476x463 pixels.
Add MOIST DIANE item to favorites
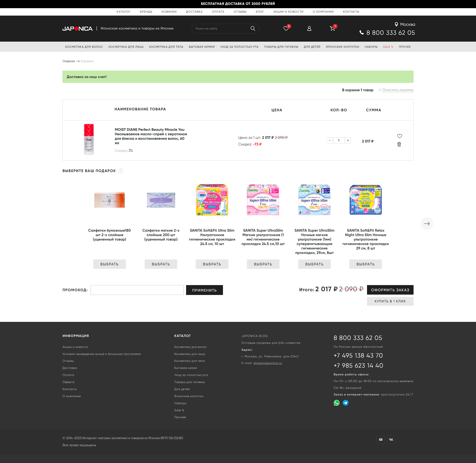point(399,136)
